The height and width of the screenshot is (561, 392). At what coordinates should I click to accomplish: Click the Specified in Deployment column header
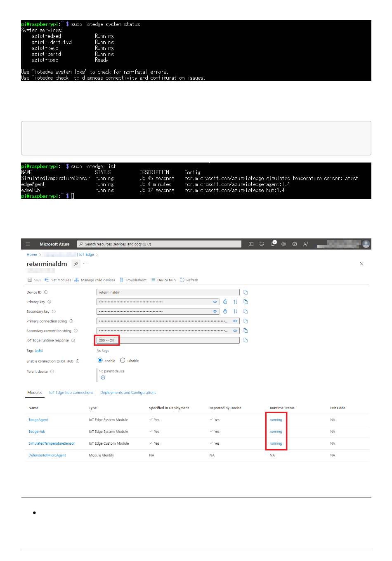pos(169,408)
